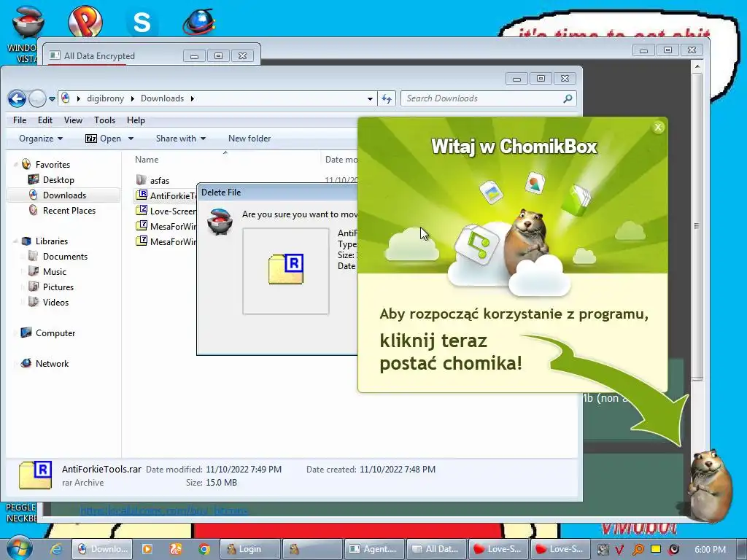Switch to the Agent taskbar button
Image resolution: width=747 pixels, height=560 pixels.
pos(374,549)
